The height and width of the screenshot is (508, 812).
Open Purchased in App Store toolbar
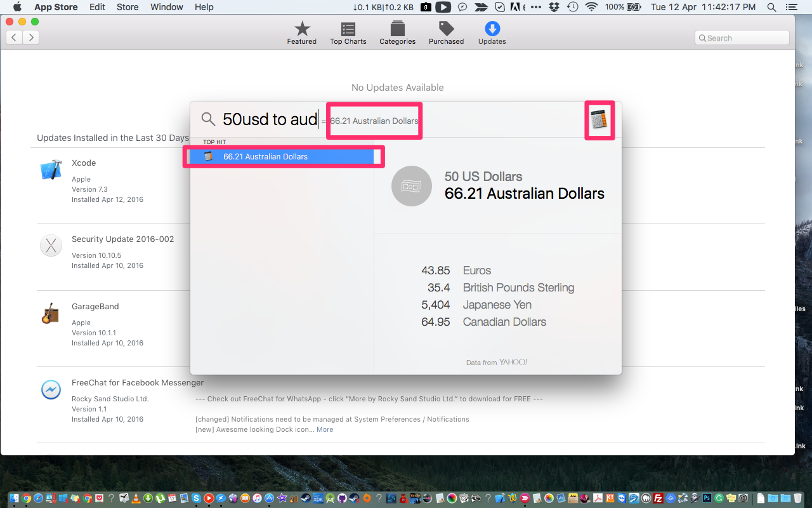coord(447,33)
